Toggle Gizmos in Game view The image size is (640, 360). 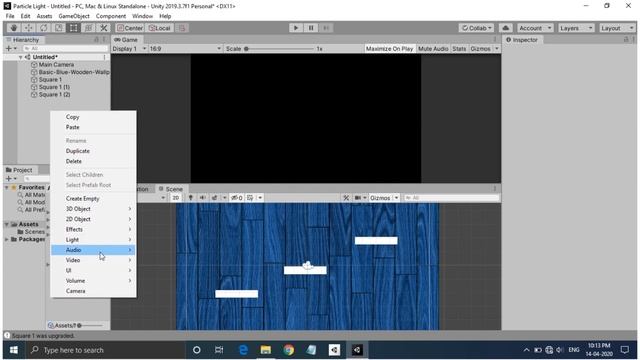(x=480, y=49)
